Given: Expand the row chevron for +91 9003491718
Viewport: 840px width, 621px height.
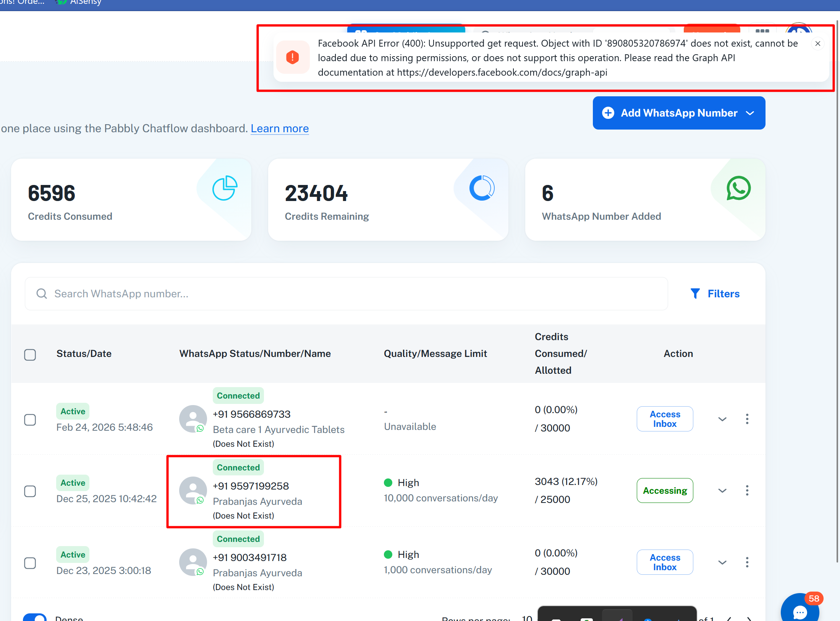Looking at the screenshot, I should [722, 562].
